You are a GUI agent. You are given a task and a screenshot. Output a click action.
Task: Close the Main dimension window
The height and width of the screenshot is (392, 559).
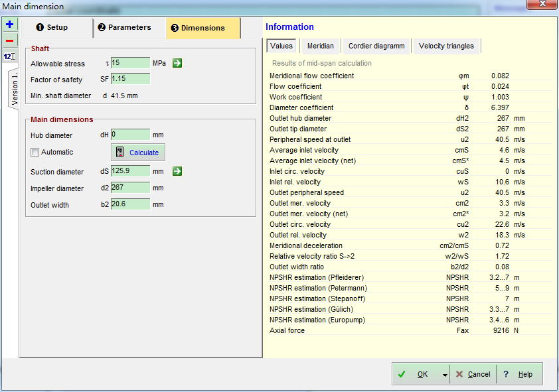pos(542,4)
